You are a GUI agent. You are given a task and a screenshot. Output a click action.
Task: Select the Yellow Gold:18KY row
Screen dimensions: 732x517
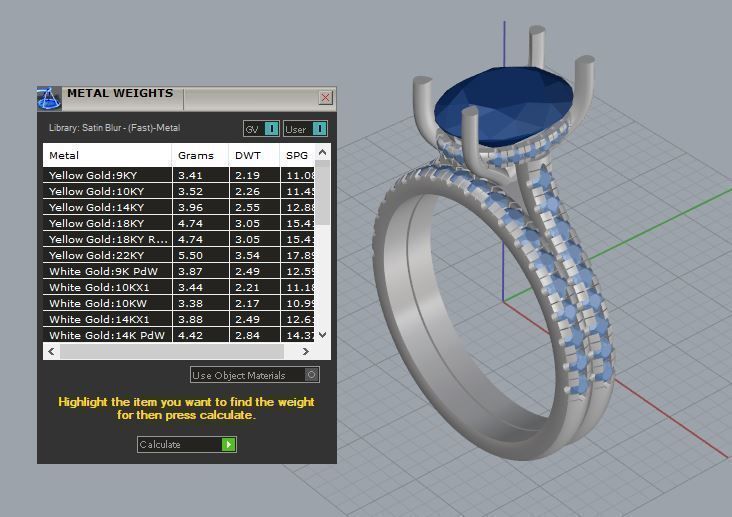click(179, 223)
